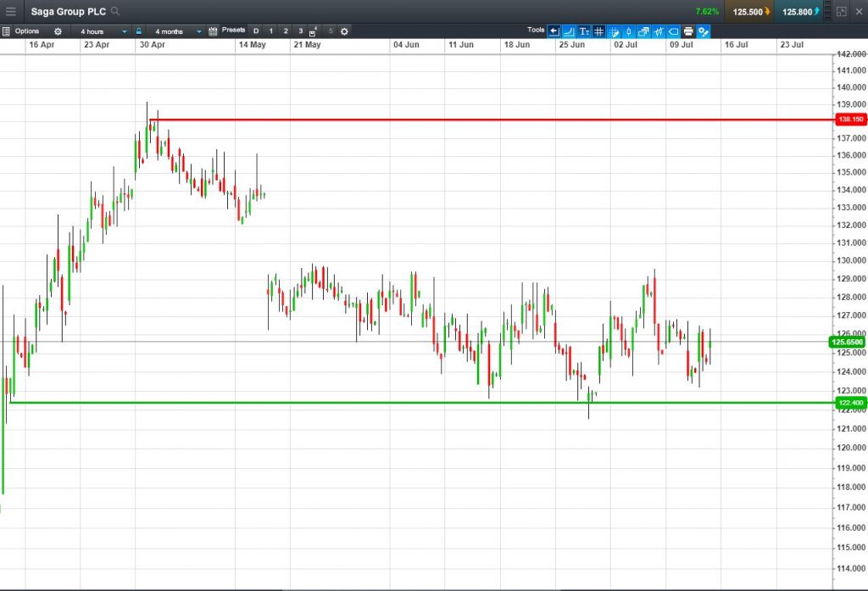Click the 7.62% change value

707,11
